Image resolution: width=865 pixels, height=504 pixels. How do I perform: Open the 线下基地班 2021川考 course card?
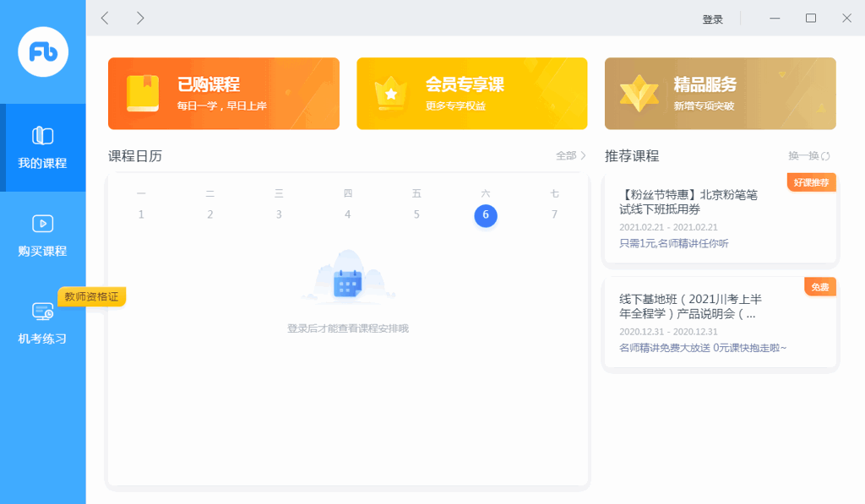point(720,322)
